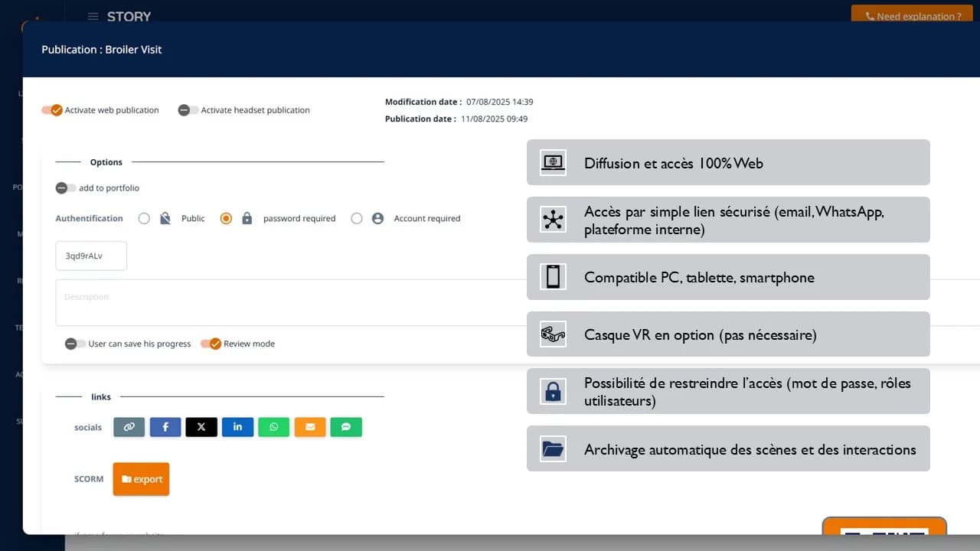Share publication via the Facebook icon

tap(165, 427)
